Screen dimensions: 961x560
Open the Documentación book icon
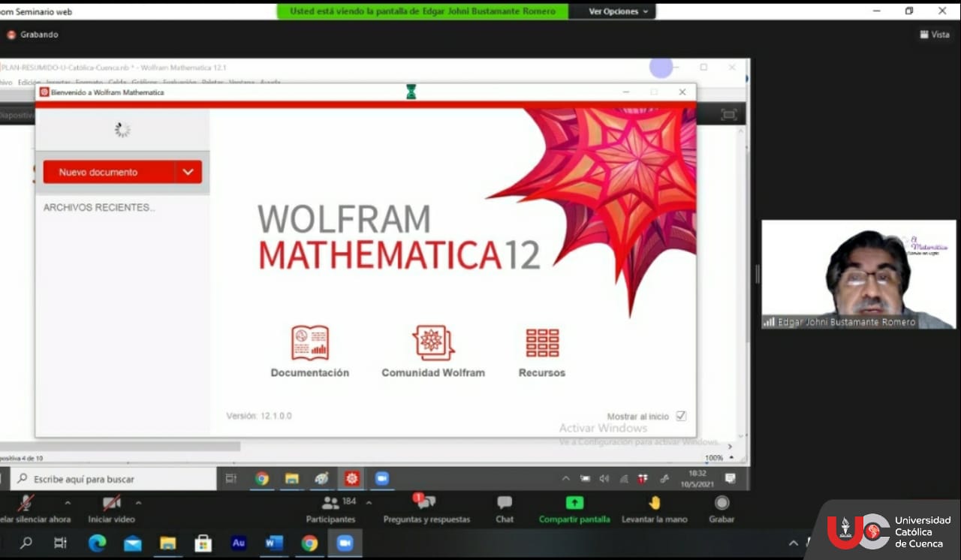tap(310, 343)
